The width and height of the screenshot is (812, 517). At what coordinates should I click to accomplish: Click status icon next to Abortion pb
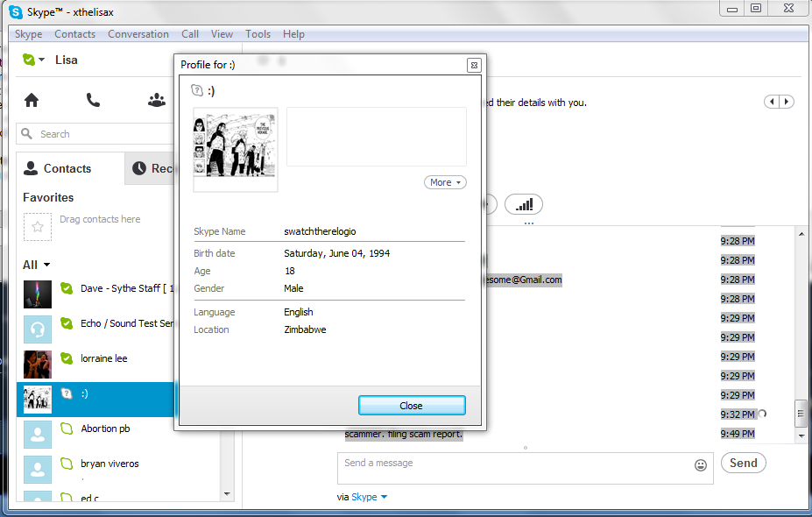pyautogui.click(x=67, y=428)
